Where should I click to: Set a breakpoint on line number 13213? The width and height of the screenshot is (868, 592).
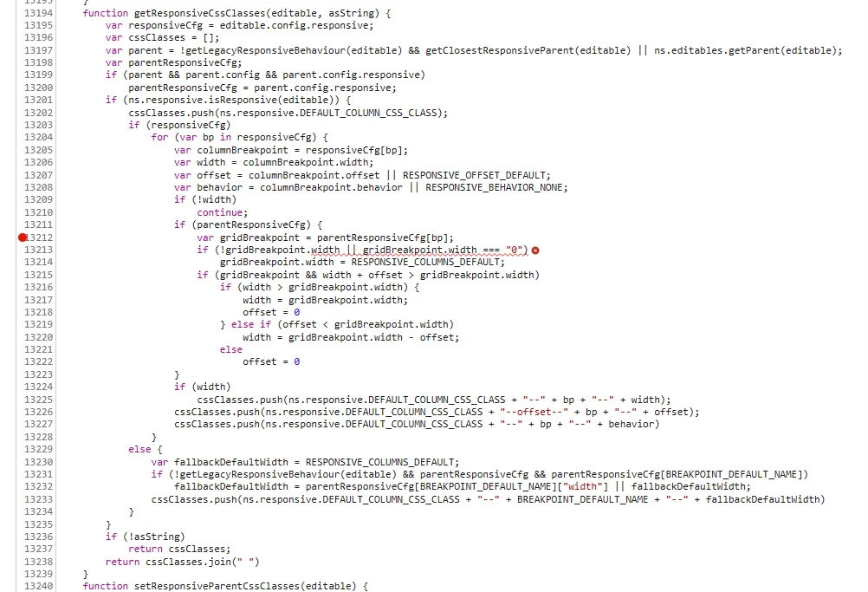(38, 250)
